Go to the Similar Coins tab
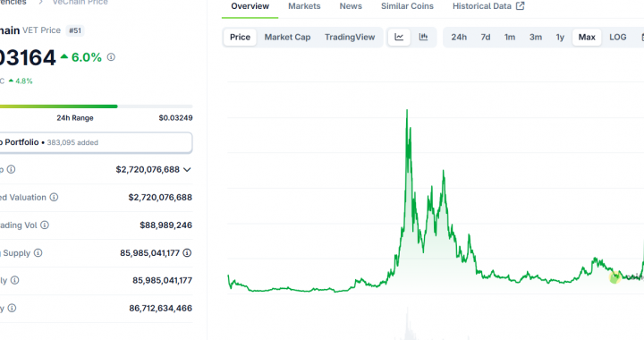This screenshot has height=340, width=644. coord(407,6)
